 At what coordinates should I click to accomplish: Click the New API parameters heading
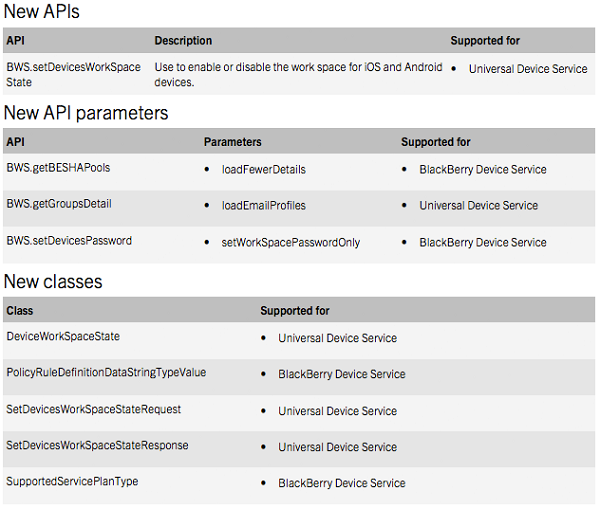coord(86,113)
